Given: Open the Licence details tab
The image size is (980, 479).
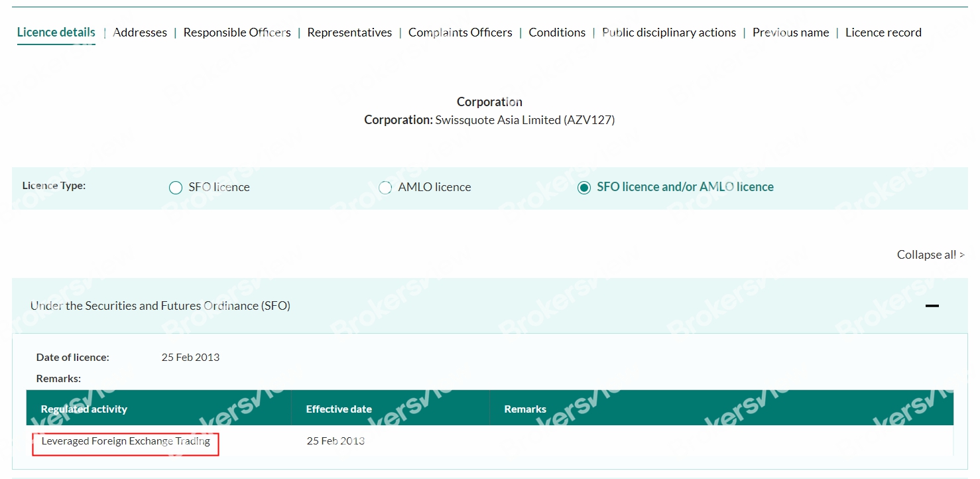Looking at the screenshot, I should click(56, 33).
